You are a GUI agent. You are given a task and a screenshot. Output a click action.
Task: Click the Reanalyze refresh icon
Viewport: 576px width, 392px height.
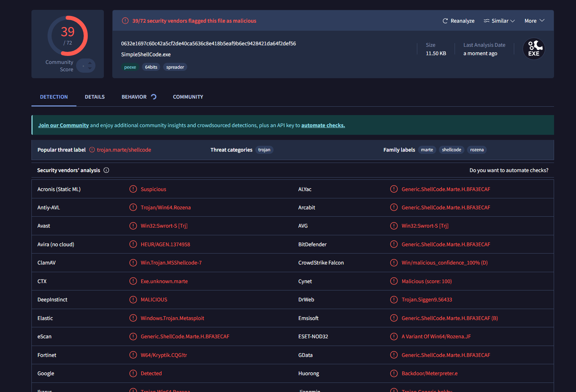445,21
